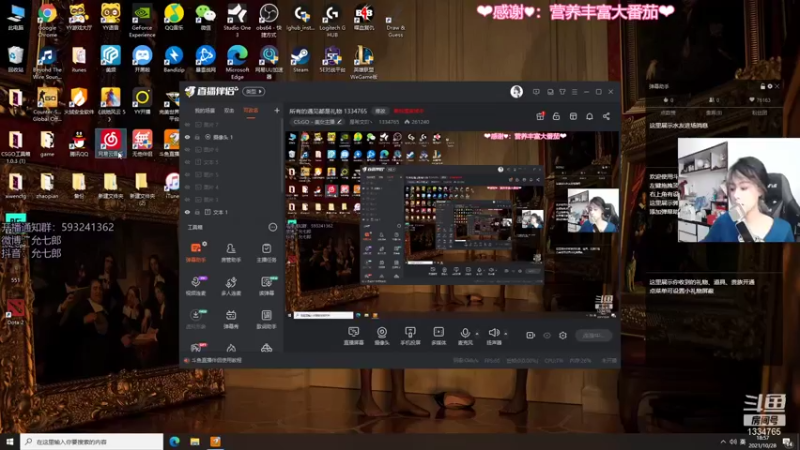This screenshot has height=450, width=800.
Task: Click the share icon in the companion header
Action: [606, 116]
